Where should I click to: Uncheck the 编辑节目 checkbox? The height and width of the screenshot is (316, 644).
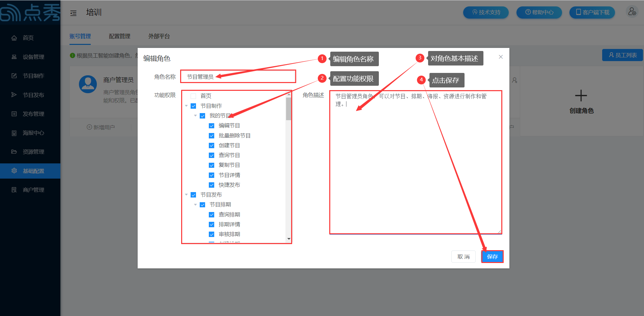point(212,126)
